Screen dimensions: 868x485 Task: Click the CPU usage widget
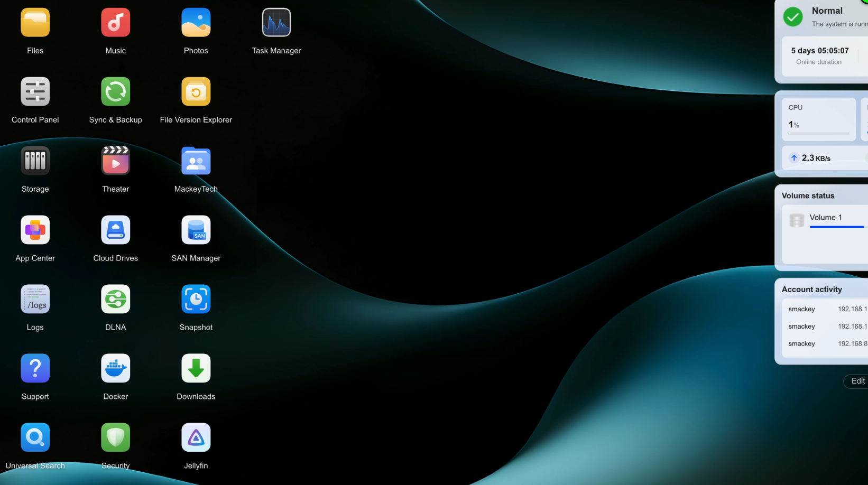click(819, 119)
